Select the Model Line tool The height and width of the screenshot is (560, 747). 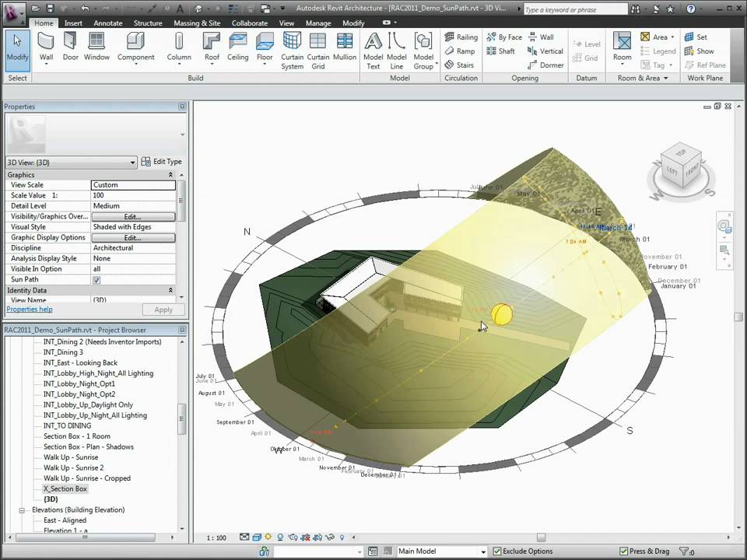coord(396,51)
